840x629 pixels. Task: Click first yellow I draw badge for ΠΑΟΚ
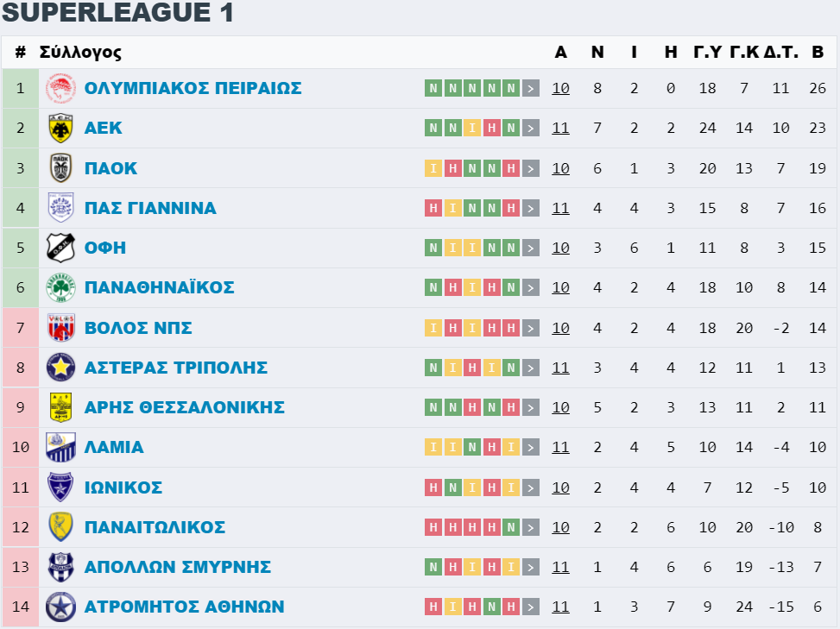click(433, 168)
